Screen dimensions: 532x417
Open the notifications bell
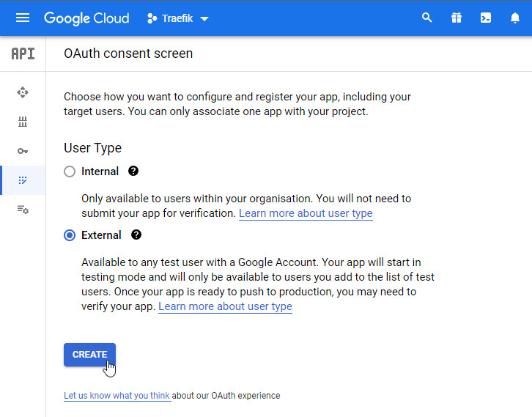click(515, 18)
